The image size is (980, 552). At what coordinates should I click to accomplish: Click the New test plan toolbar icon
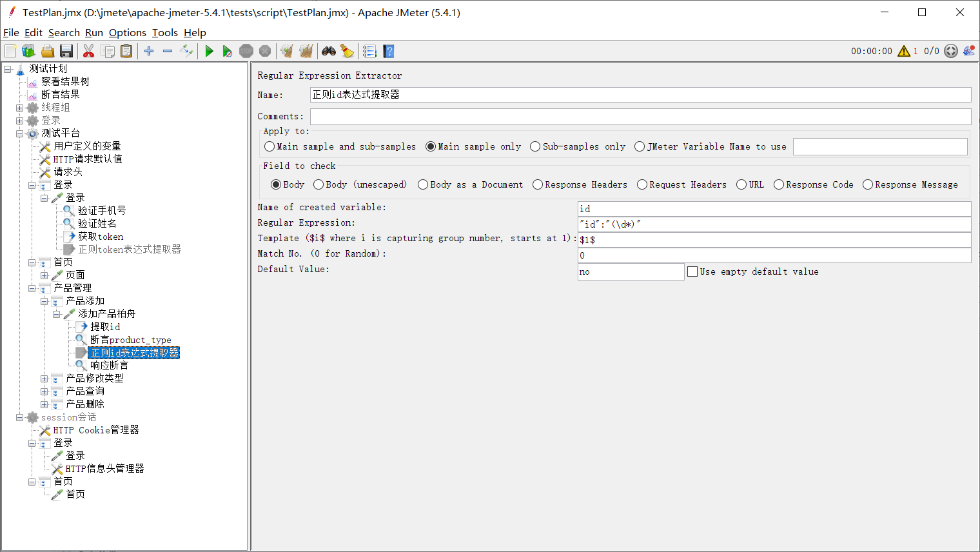click(10, 51)
